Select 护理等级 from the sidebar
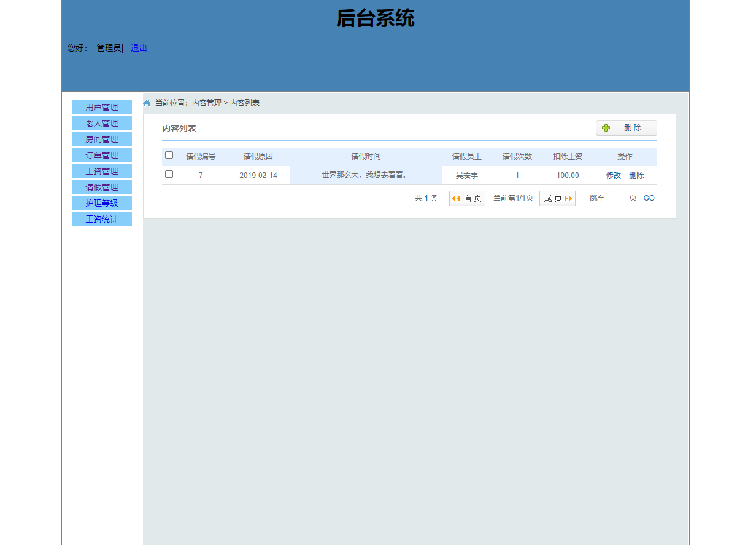756x545 pixels. coord(102,203)
